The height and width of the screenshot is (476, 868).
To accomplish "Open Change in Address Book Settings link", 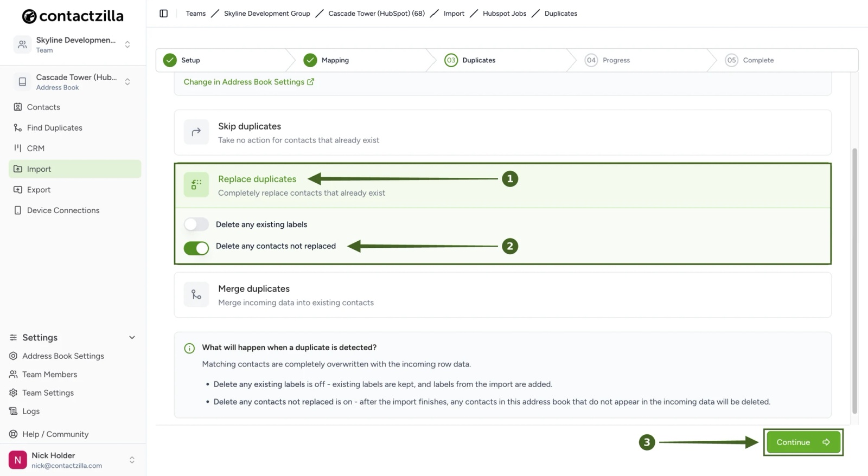I will tap(248, 82).
